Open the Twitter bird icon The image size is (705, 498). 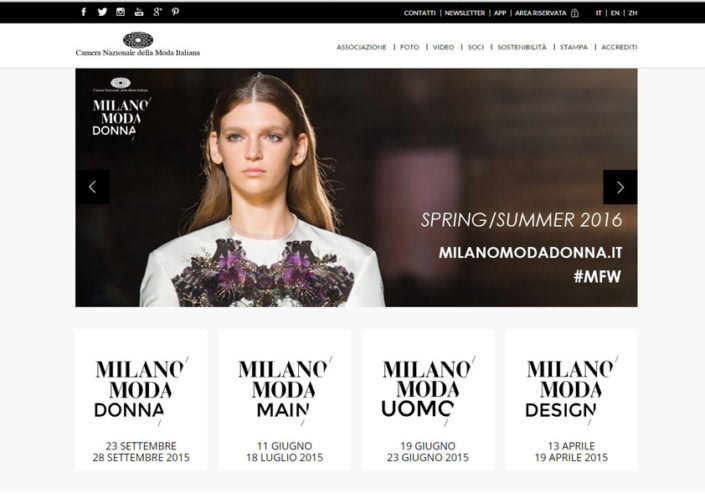pyautogui.click(x=102, y=12)
